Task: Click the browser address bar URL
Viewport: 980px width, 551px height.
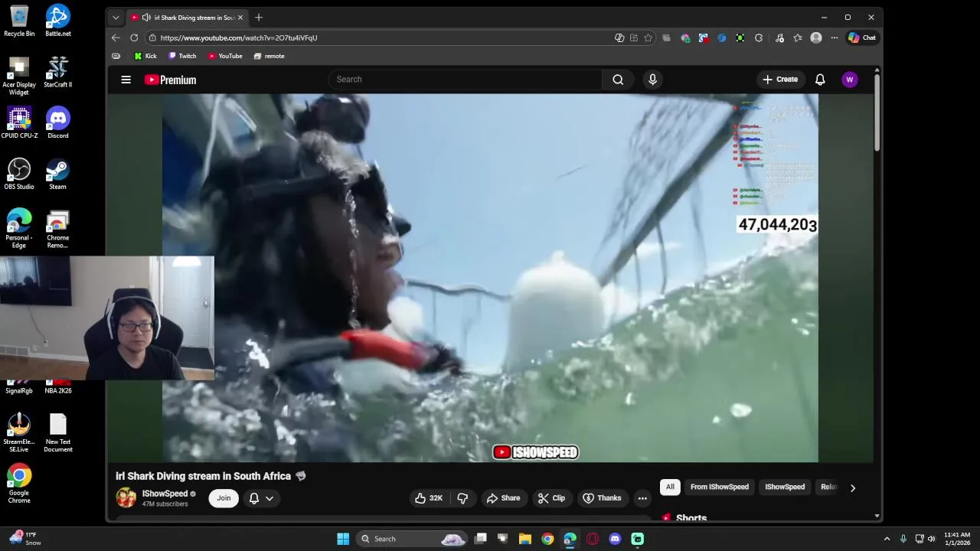Action: pos(239,37)
